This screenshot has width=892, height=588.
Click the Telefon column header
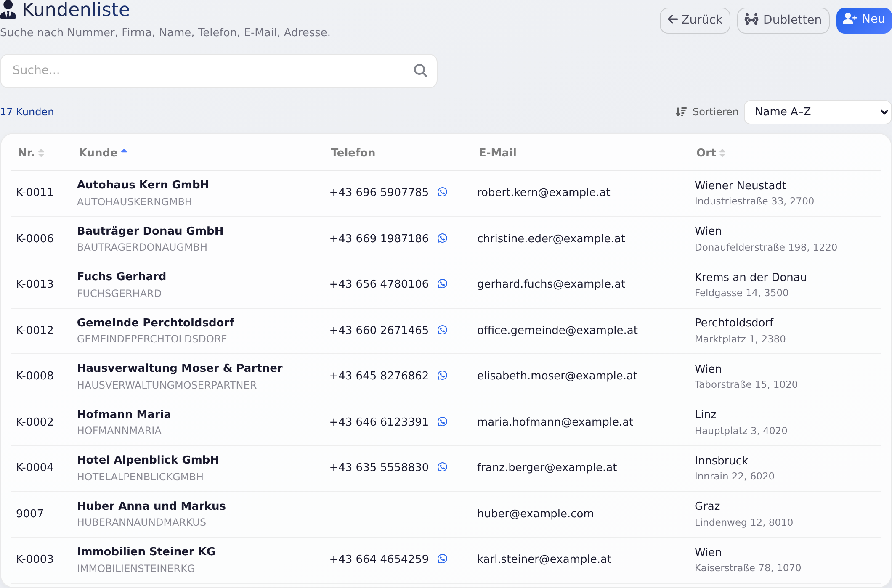pos(353,153)
